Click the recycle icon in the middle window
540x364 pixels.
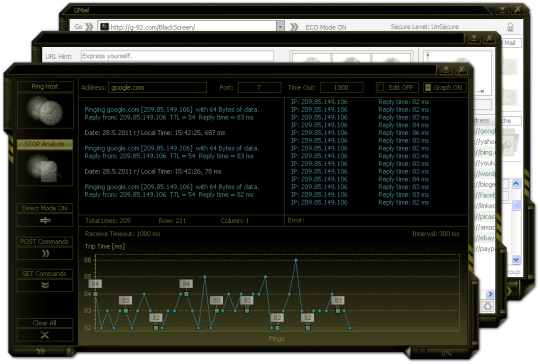487,306
